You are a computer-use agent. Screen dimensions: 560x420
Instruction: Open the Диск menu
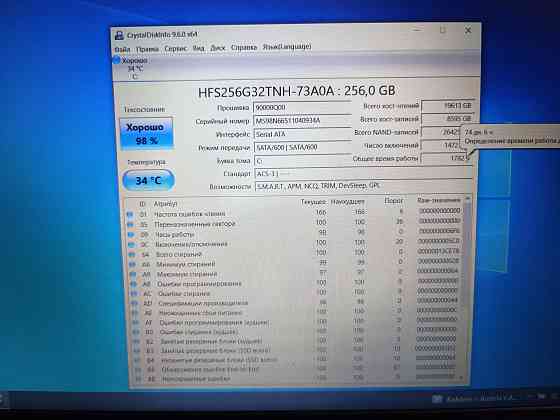pos(218,48)
